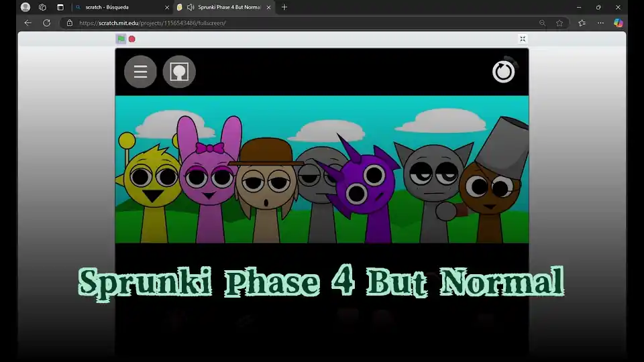
Task: Open the zoom magnifier in address bar
Action: pyautogui.click(x=542, y=23)
